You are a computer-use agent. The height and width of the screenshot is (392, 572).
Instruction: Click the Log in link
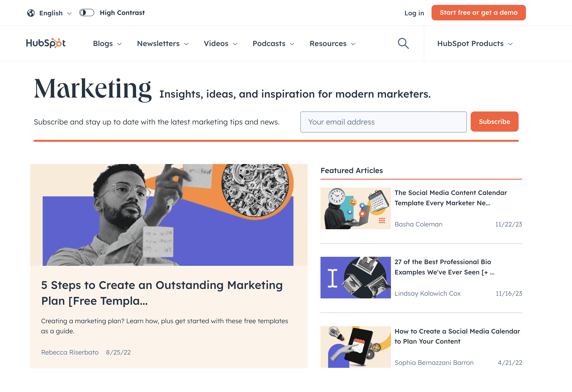tap(414, 13)
